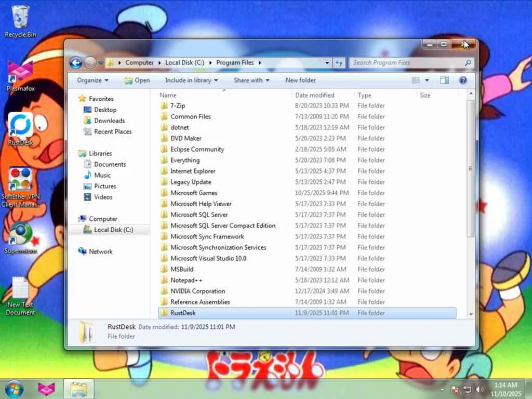Click the Explorer Forward arrow button
This screenshot has width=532, height=399.
(x=90, y=63)
